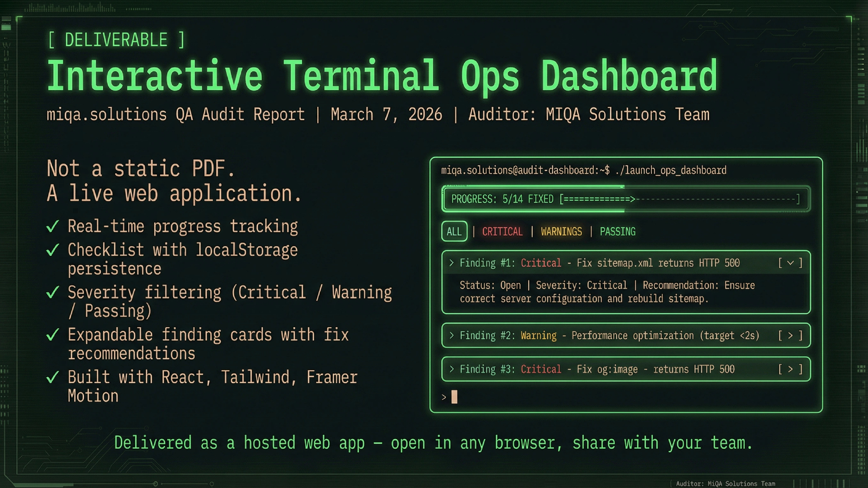The image size is (868, 488).
Task: Click the [ DELIVERABLE ] label
Action: click(x=116, y=40)
